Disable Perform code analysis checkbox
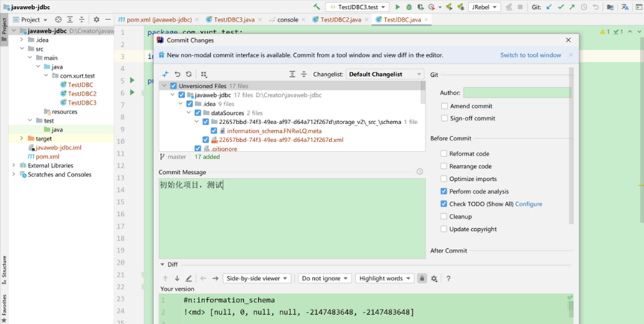The image size is (644, 324). point(444,191)
